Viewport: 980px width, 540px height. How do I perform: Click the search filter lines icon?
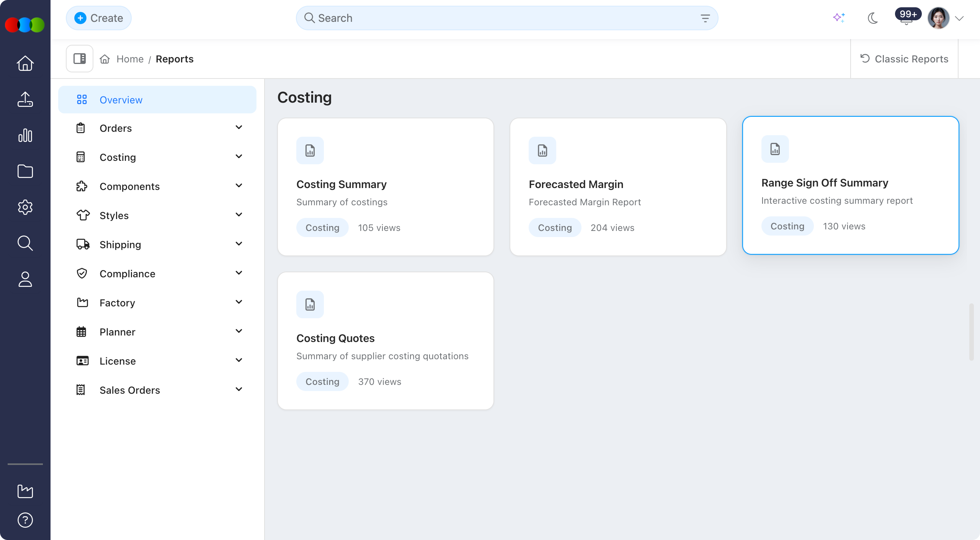click(x=705, y=18)
